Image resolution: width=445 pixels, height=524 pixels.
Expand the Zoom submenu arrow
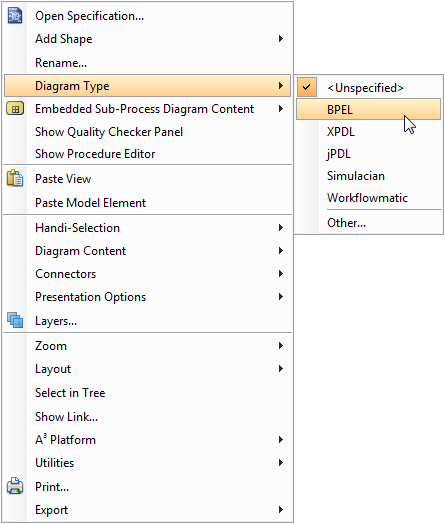(281, 346)
